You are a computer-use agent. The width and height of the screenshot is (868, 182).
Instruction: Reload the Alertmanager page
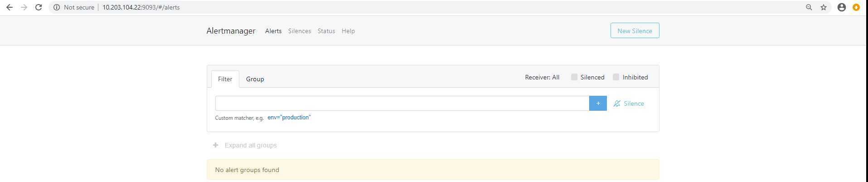(x=39, y=7)
